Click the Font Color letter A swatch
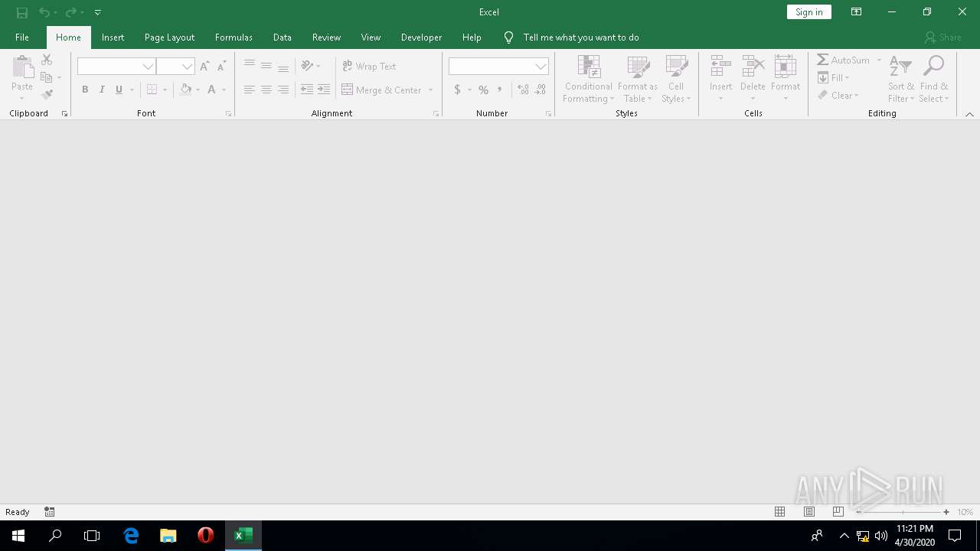The height and width of the screenshot is (551, 980). [x=212, y=90]
